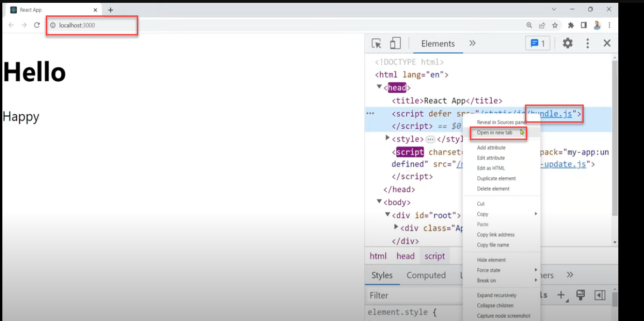Open the Chrome three-dot menu
Screen dimensions: 644x321
[x=609, y=25]
